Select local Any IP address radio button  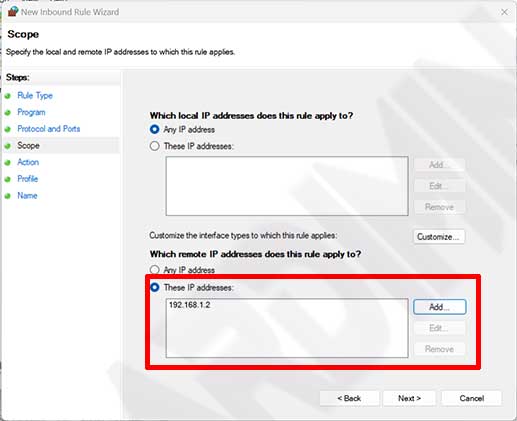click(154, 129)
